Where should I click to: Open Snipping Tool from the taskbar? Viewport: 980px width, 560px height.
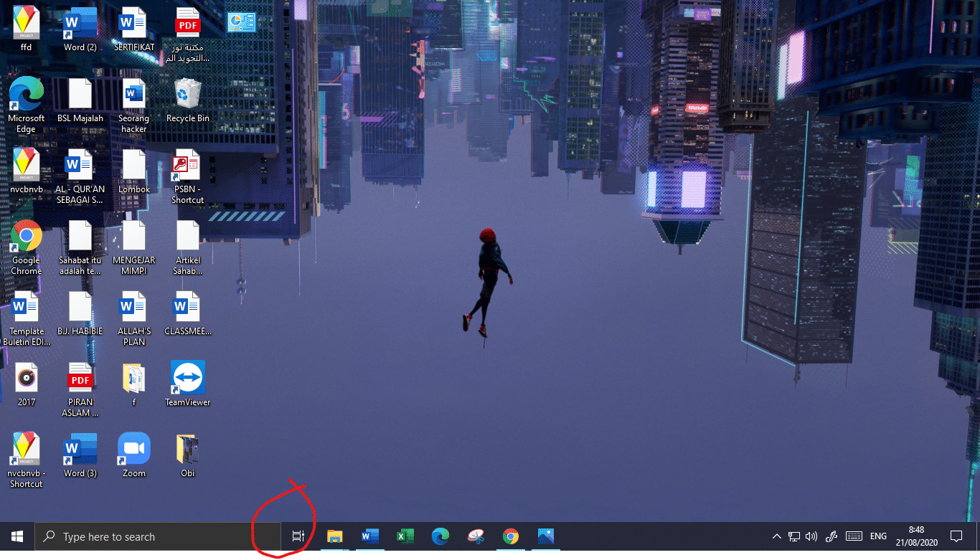point(475,536)
